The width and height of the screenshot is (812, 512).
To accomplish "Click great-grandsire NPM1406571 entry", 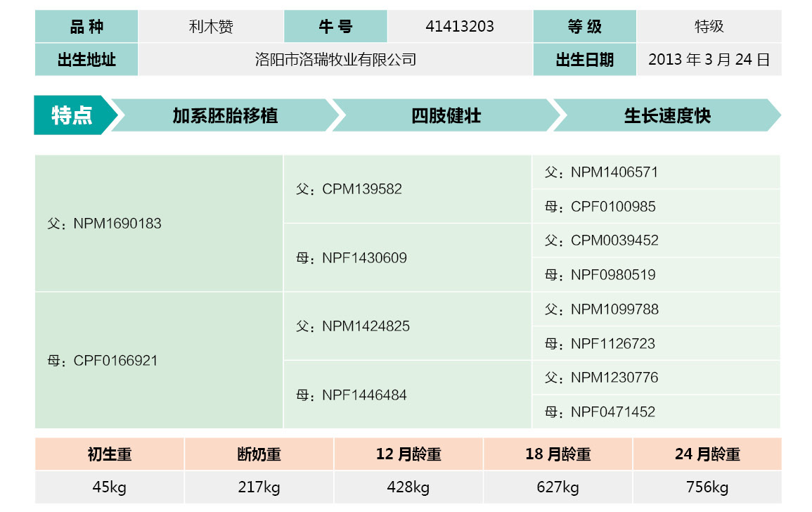I will [655, 172].
